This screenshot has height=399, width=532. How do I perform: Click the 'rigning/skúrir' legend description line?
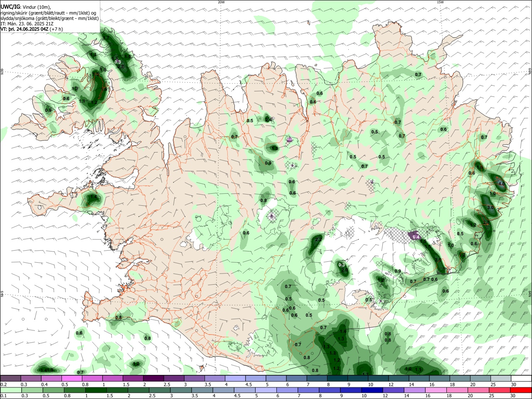pos(49,13)
